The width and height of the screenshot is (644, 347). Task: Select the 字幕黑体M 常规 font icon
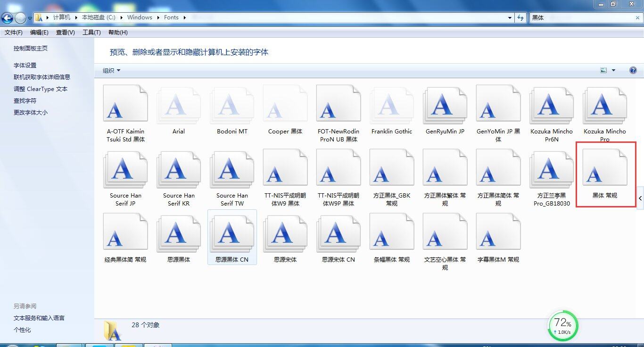pyautogui.click(x=498, y=232)
